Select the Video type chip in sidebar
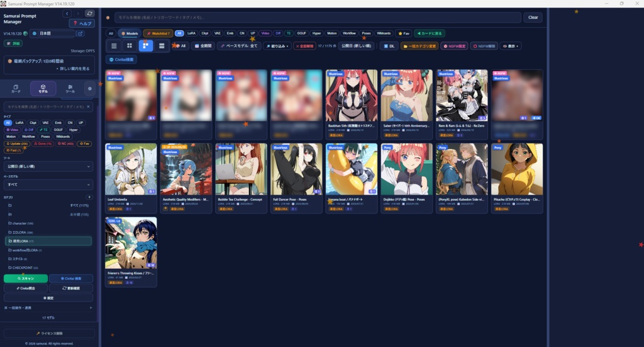The width and height of the screenshot is (644, 347). click(x=13, y=130)
